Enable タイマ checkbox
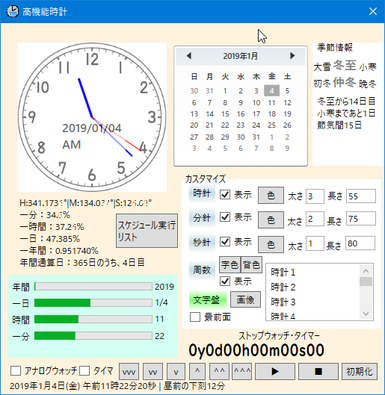Image resolution: width=385 pixels, height=395 pixels. 85,371
